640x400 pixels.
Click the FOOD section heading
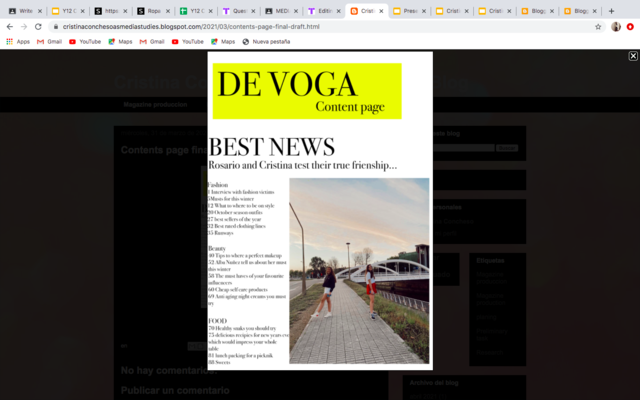point(218,321)
